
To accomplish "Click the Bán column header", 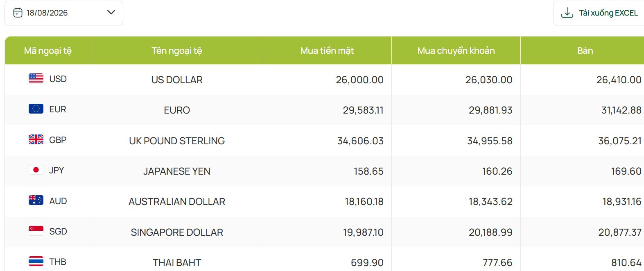I will pyautogui.click(x=585, y=50).
